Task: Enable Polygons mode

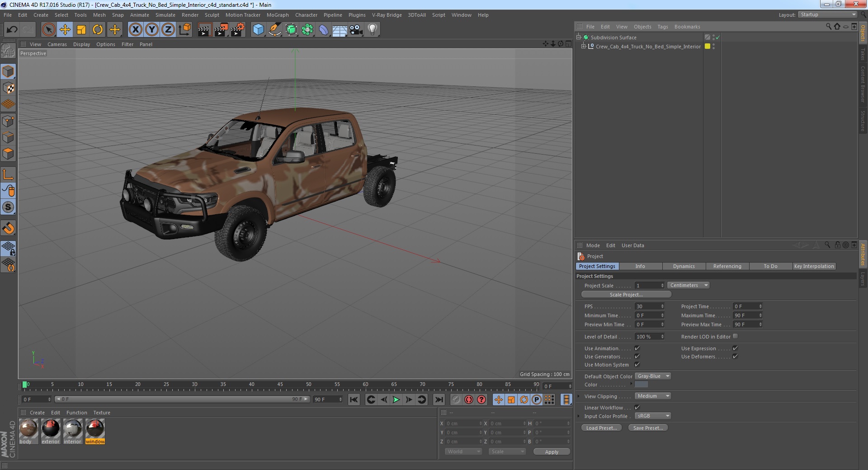Action: 8,154
